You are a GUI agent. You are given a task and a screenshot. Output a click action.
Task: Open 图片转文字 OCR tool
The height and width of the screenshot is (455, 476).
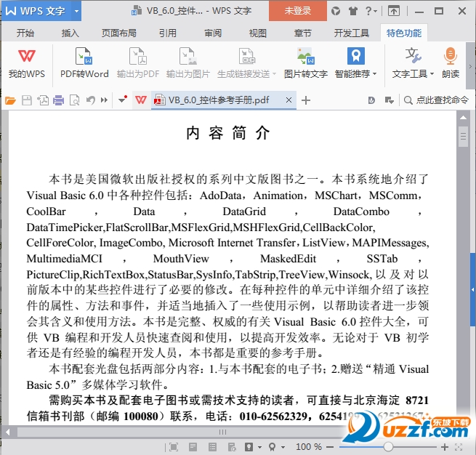306,63
